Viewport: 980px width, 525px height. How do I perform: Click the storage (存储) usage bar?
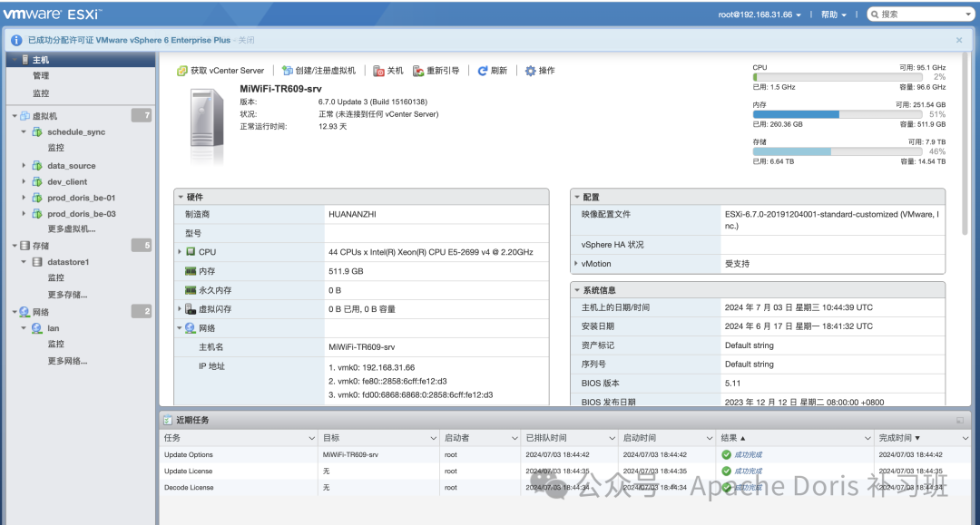coord(838,151)
